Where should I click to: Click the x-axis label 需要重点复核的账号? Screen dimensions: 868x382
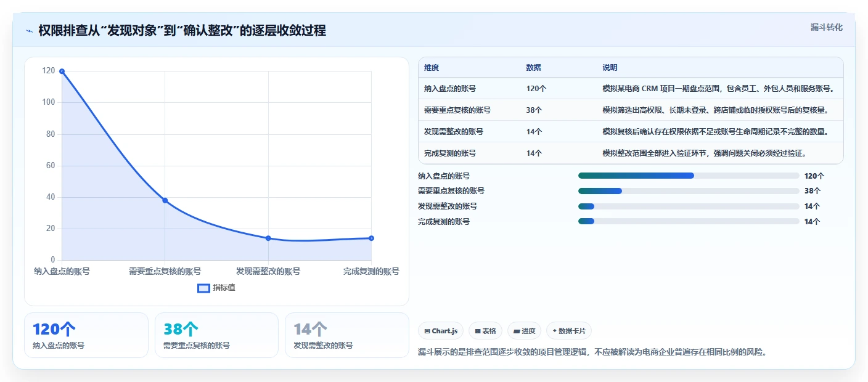(x=165, y=271)
